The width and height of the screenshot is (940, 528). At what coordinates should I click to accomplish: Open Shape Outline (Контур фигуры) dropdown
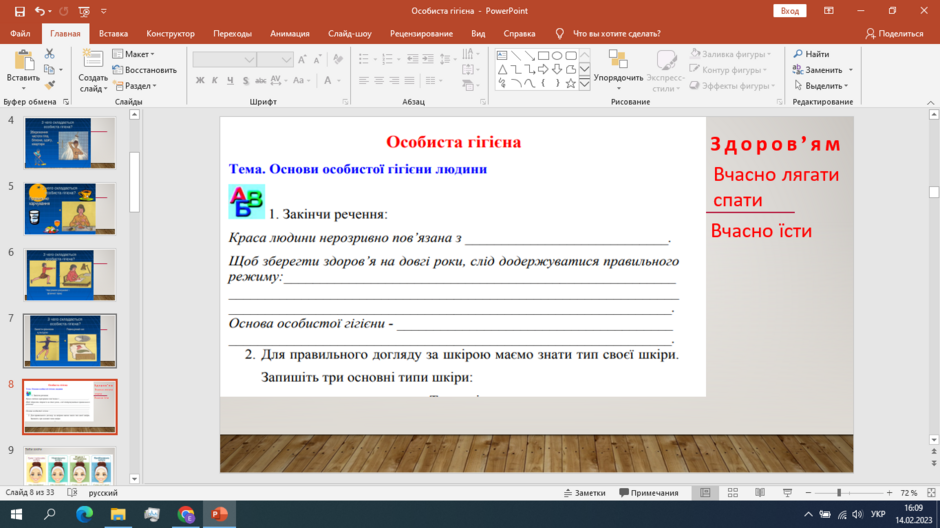click(728, 70)
